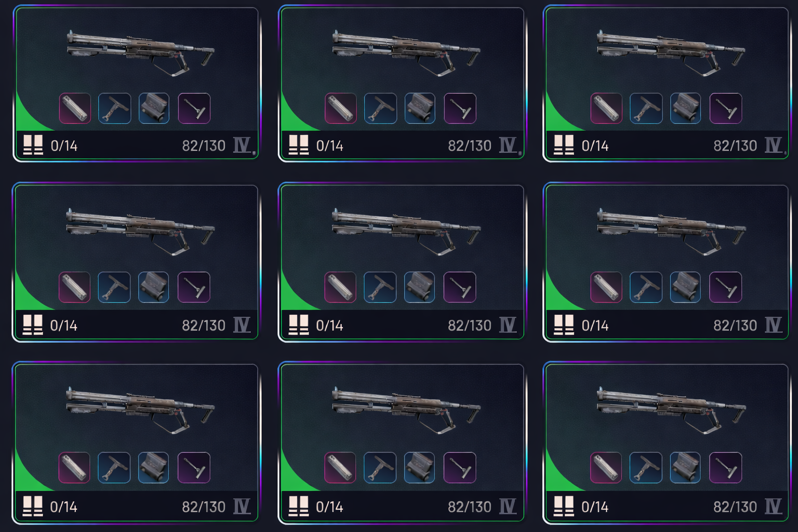Select the pink barrel attachment on center card
Viewport: 798px width, 532px height.
point(340,287)
